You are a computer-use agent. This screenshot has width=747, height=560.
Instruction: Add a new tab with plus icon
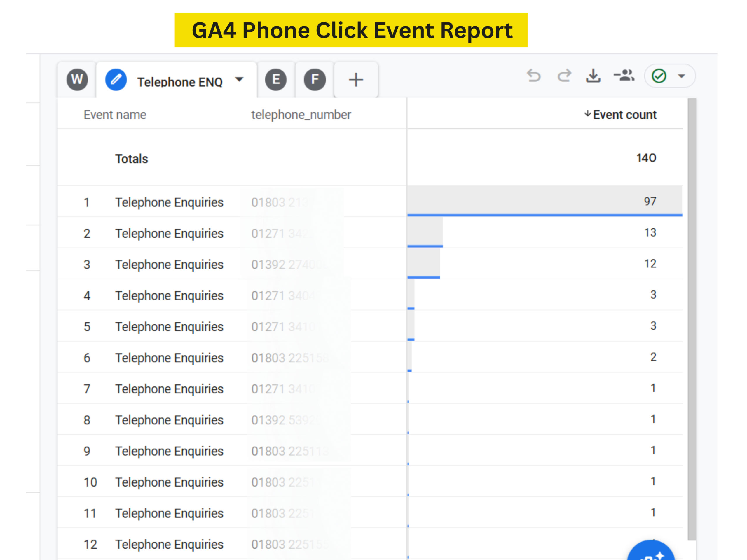[356, 80]
